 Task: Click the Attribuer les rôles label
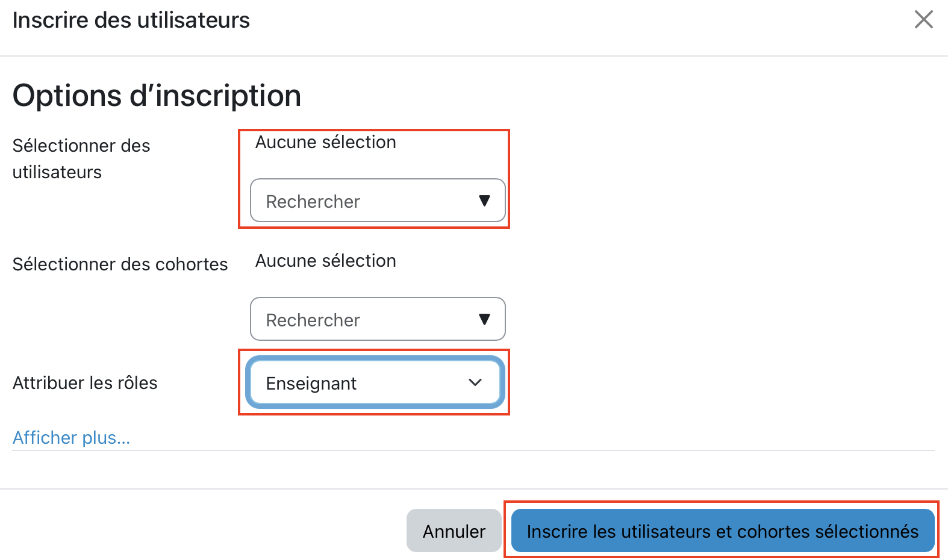85,383
